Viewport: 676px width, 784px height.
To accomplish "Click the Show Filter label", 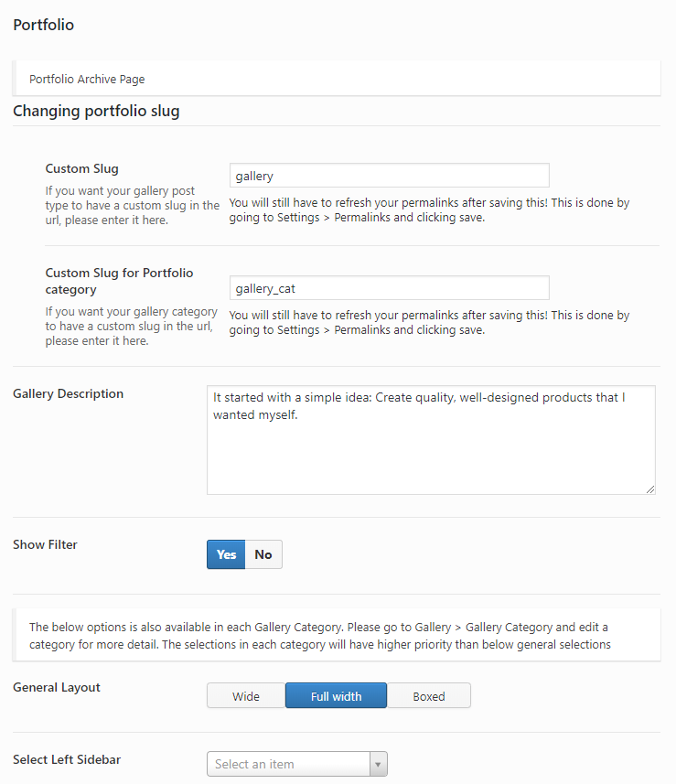I will pyautogui.click(x=45, y=544).
